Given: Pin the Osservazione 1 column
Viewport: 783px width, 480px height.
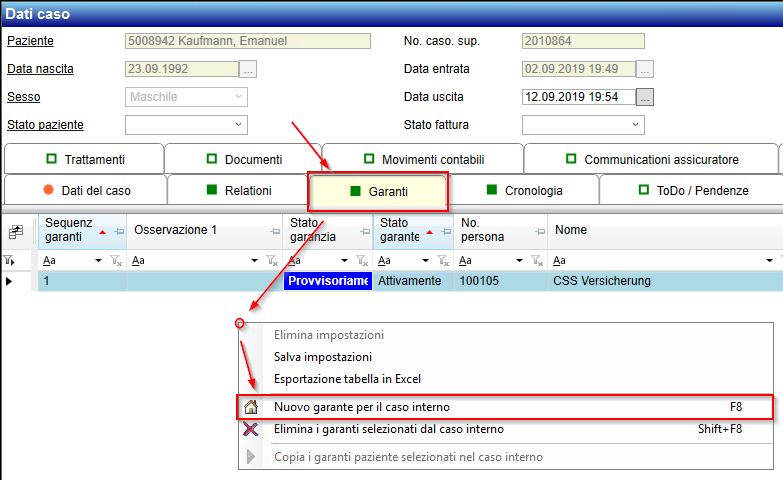Looking at the screenshot, I should 275,232.
